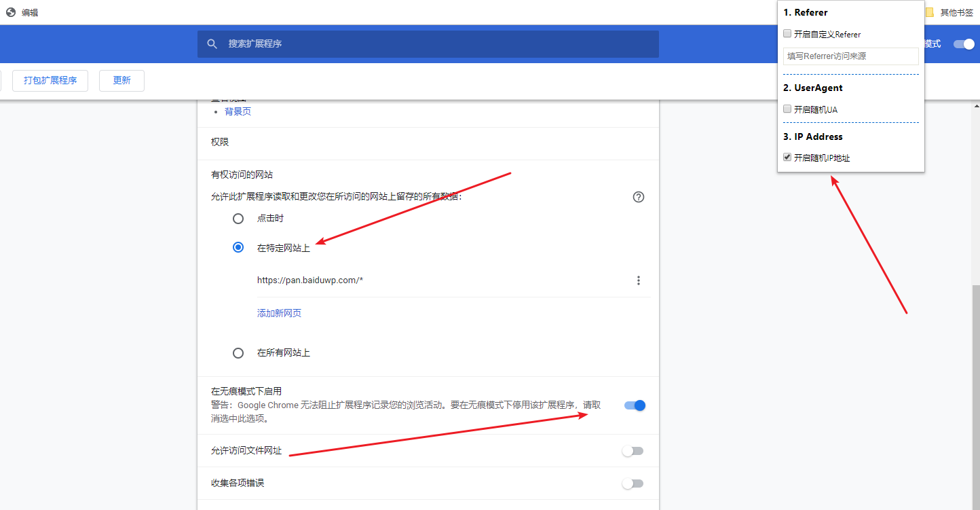Click the 权限 section heading
The height and width of the screenshot is (510, 980).
tap(220, 142)
